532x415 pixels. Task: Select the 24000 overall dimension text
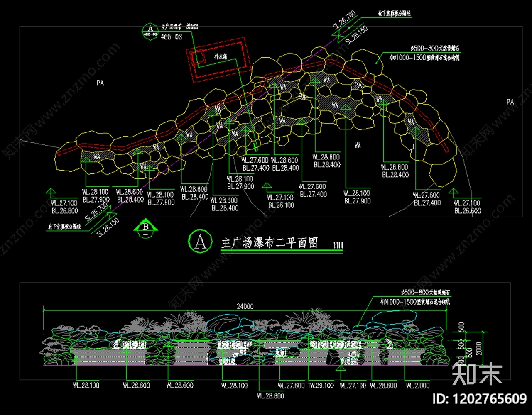[x=245, y=306]
